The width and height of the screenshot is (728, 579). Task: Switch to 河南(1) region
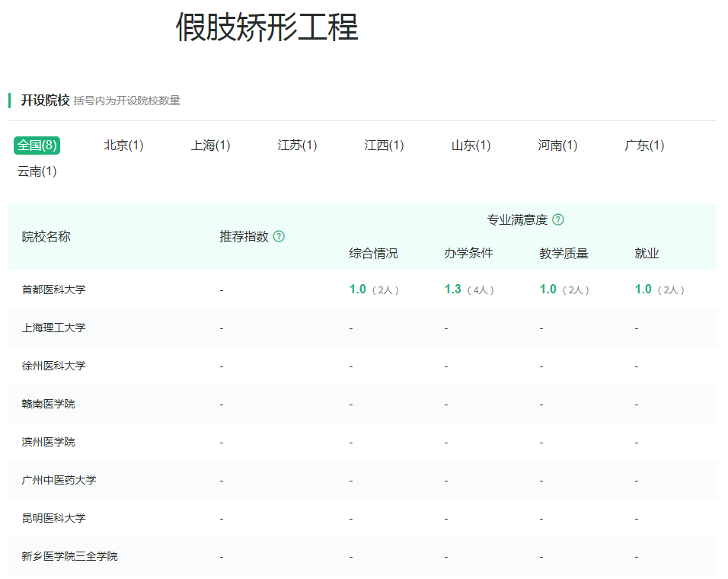[x=557, y=146]
